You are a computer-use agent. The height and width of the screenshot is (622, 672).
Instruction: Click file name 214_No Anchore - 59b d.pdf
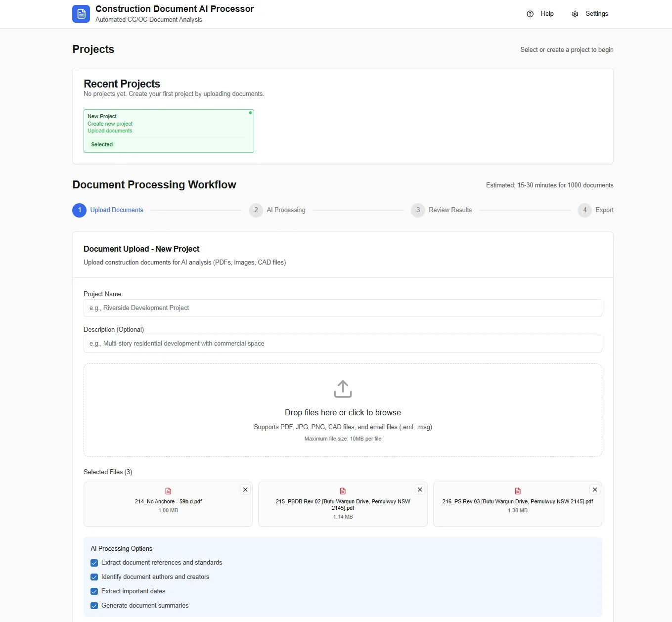168,501
